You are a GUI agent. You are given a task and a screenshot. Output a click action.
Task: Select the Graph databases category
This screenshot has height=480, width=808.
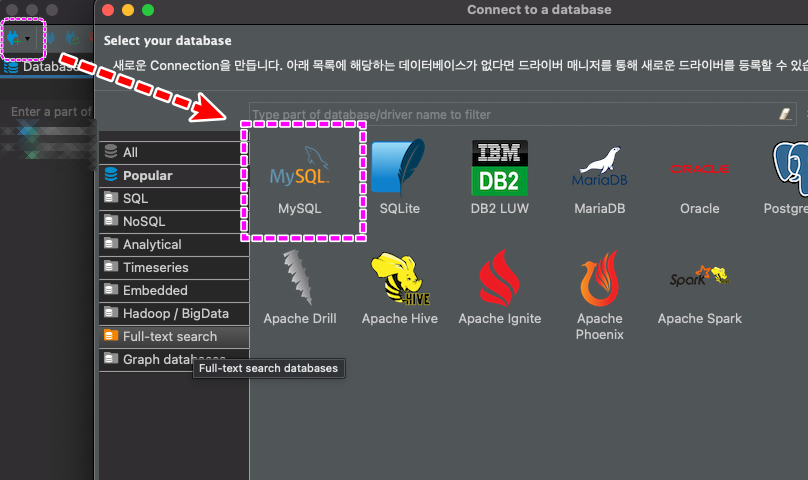[x=174, y=359]
